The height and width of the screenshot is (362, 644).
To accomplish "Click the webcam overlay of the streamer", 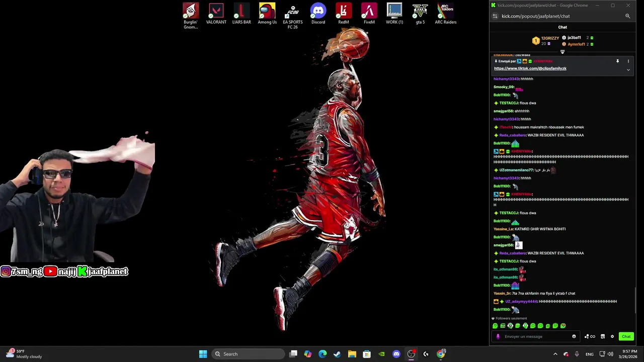I will pos(77,199).
